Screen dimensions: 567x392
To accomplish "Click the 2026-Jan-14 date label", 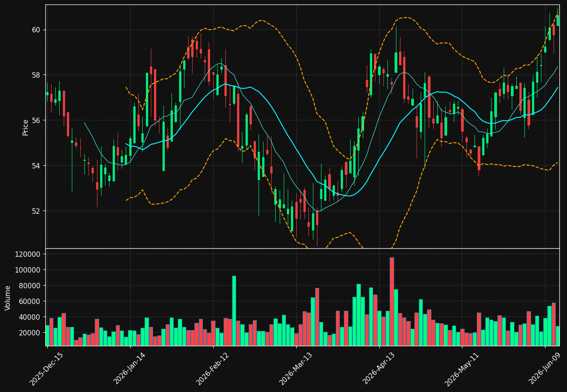I will click(x=129, y=369).
